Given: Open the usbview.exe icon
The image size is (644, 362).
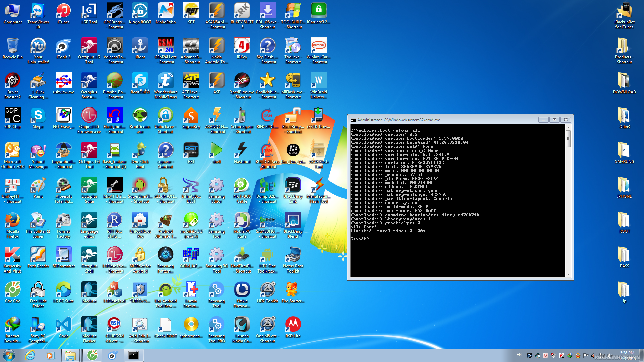Looking at the screenshot, I should coord(63,83).
